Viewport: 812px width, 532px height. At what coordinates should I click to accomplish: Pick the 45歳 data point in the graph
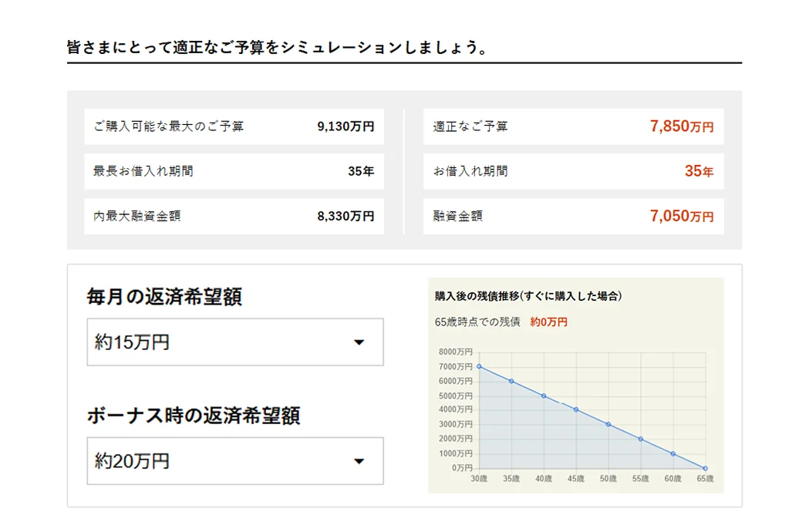576,410
